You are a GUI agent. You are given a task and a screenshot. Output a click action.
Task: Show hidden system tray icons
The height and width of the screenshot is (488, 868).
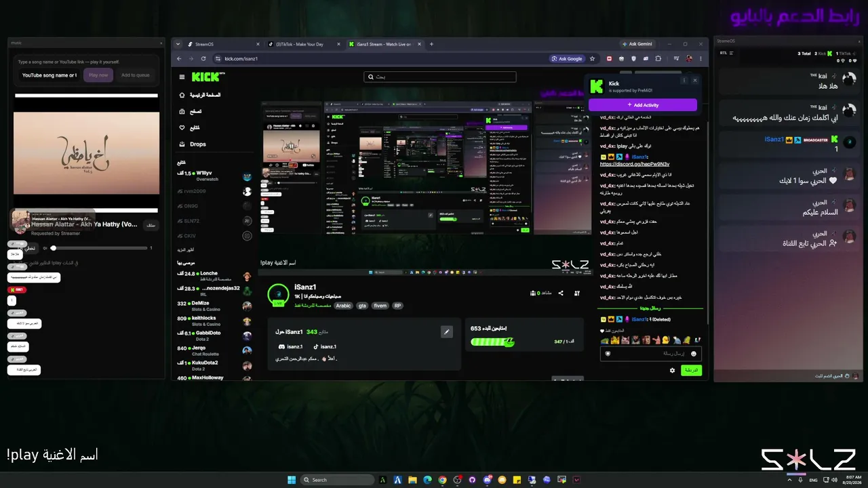pos(790,480)
